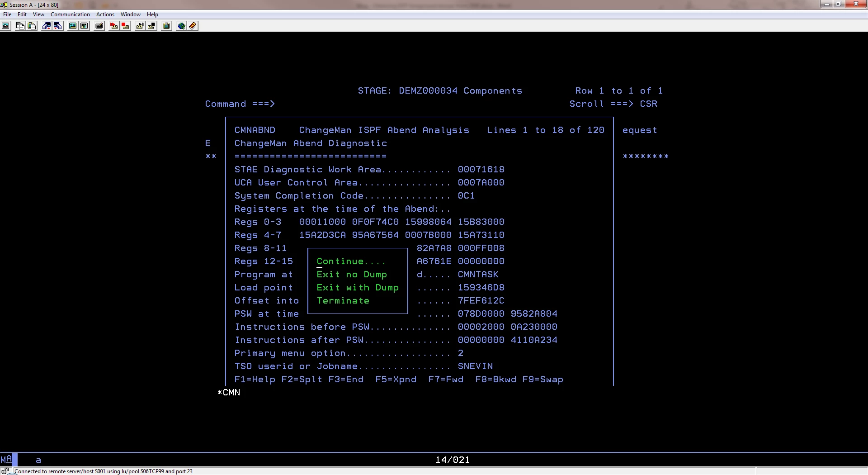Click F2=Splt function key label
868x475 pixels.
coord(302,379)
